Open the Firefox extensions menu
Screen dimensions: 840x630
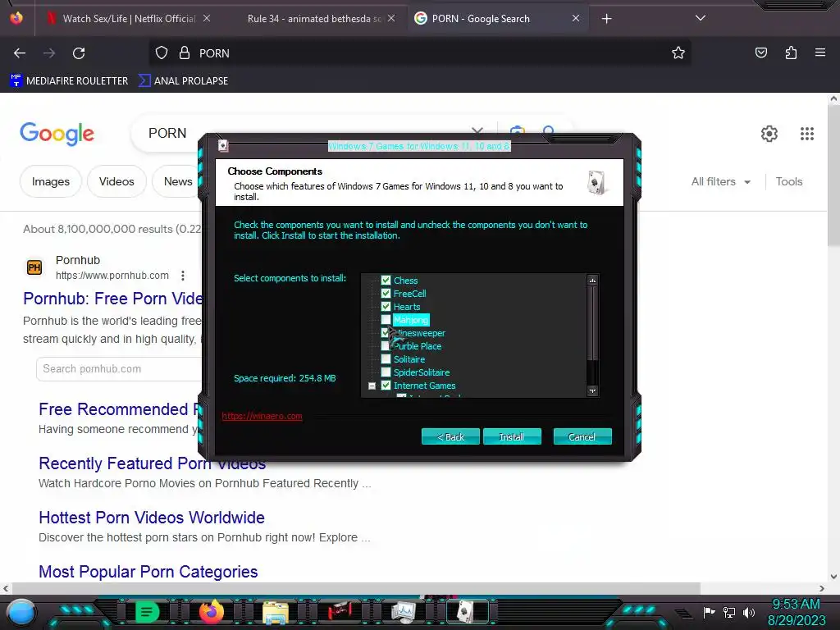791,53
